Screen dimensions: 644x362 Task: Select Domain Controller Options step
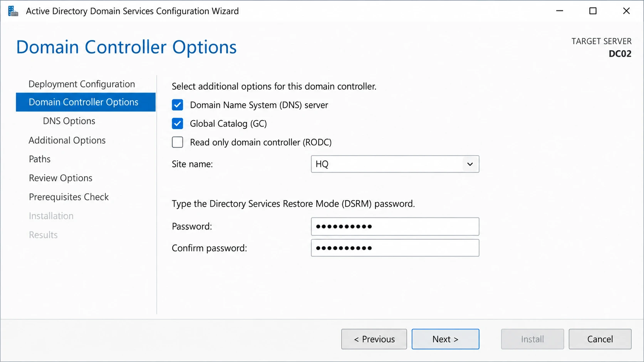point(86,102)
